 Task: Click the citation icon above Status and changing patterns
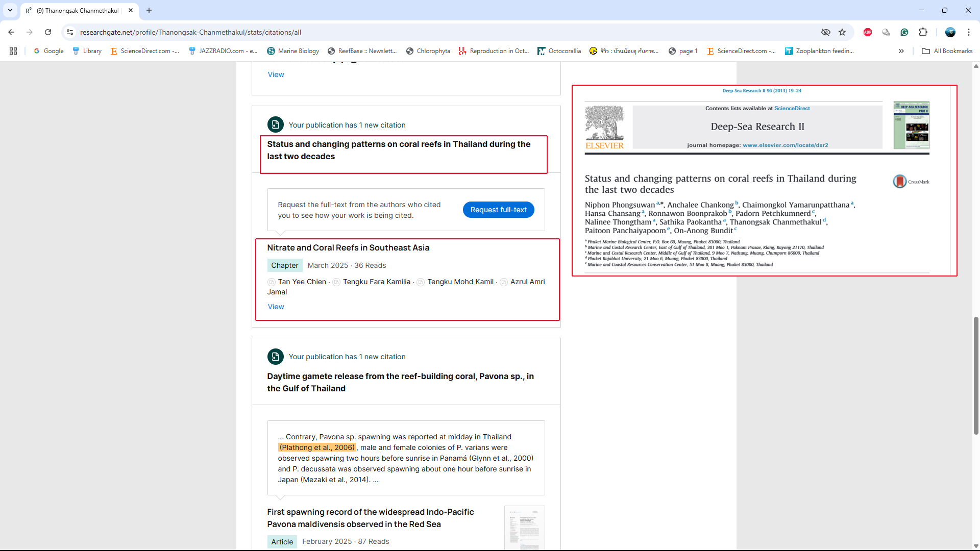point(275,124)
